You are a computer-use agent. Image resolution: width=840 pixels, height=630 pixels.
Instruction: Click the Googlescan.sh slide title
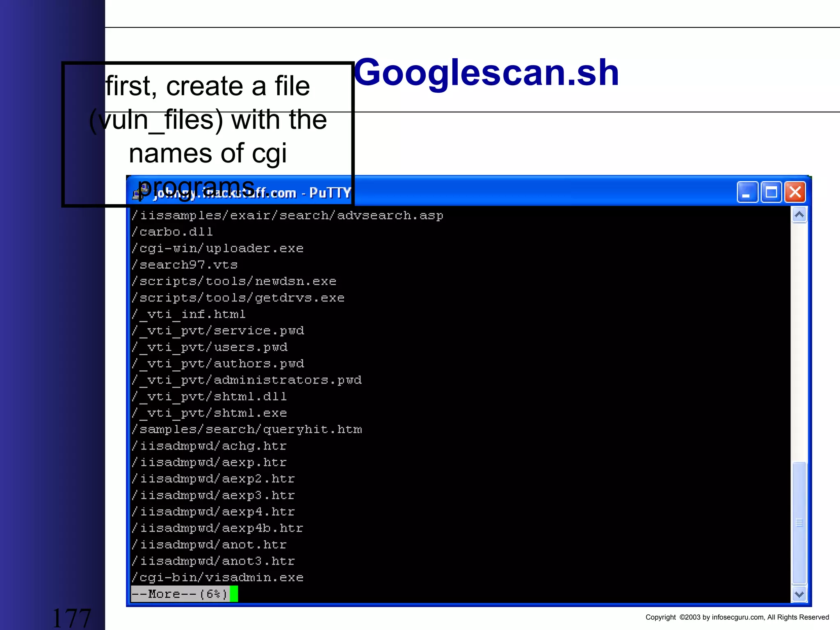click(x=486, y=73)
